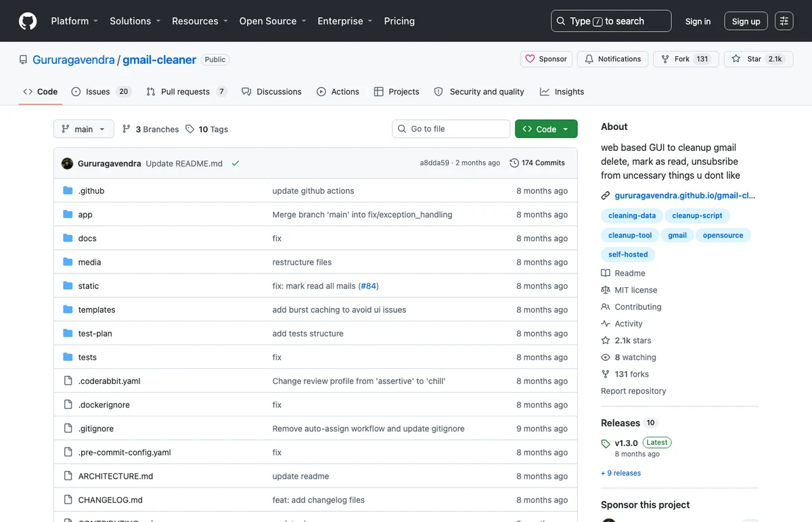This screenshot has width=812, height=522.
Task: Open the Pull requests tab
Action: [187, 91]
